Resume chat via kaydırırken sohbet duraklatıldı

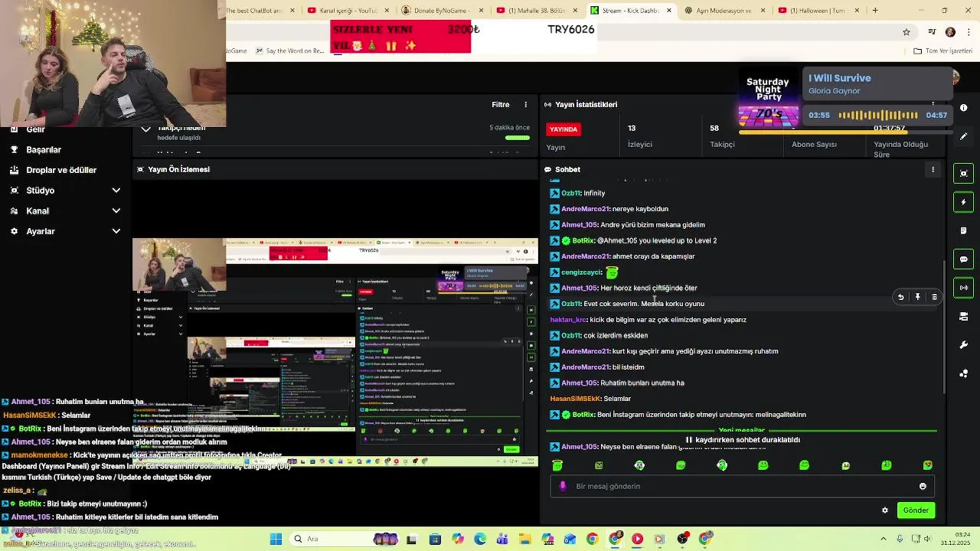pos(742,440)
